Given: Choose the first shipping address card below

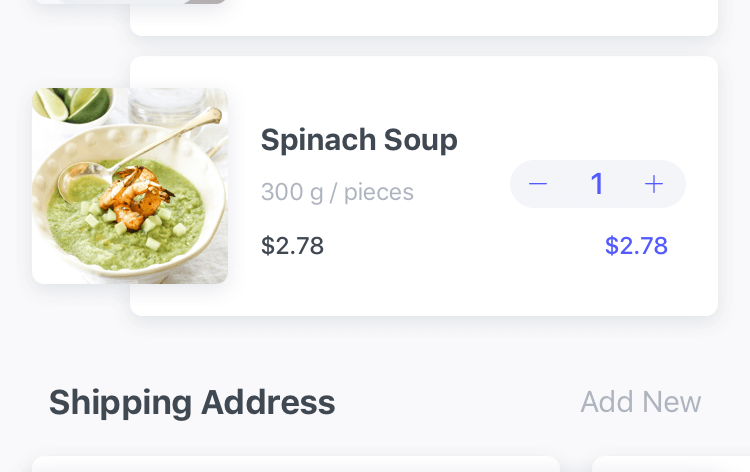Looking at the screenshot, I should pyautogui.click(x=296, y=464).
